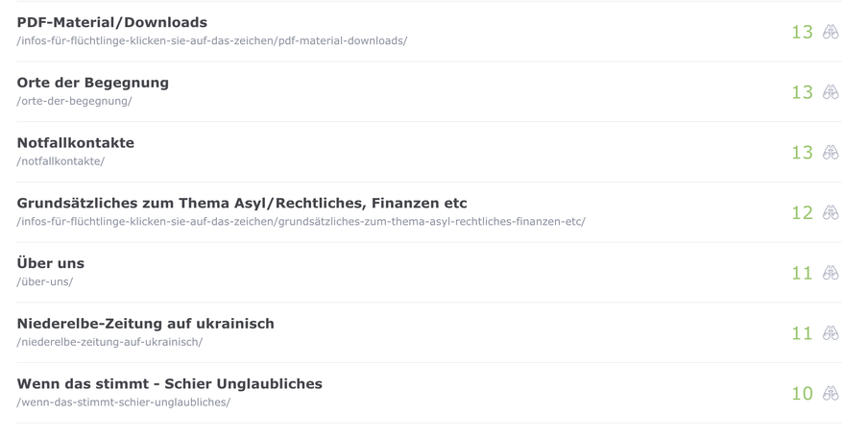Select the Notfallkontakte page title

click(75, 143)
